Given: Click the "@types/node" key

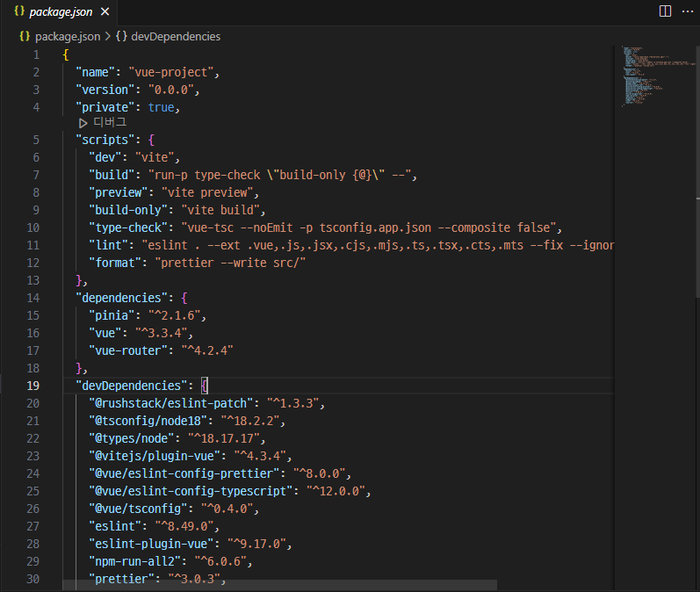Looking at the screenshot, I should [x=132, y=438].
